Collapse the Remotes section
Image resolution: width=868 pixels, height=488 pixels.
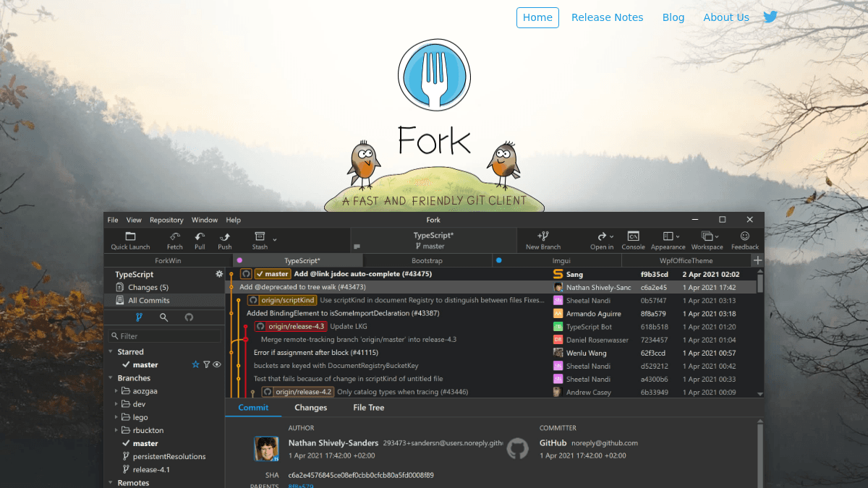pos(111,482)
